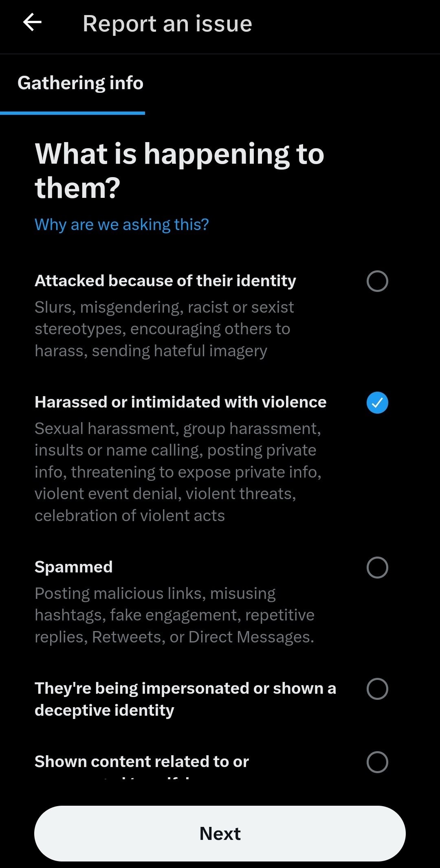The height and width of the screenshot is (868, 440).
Task: Tap the 'Spammed' option title
Action: click(x=74, y=567)
